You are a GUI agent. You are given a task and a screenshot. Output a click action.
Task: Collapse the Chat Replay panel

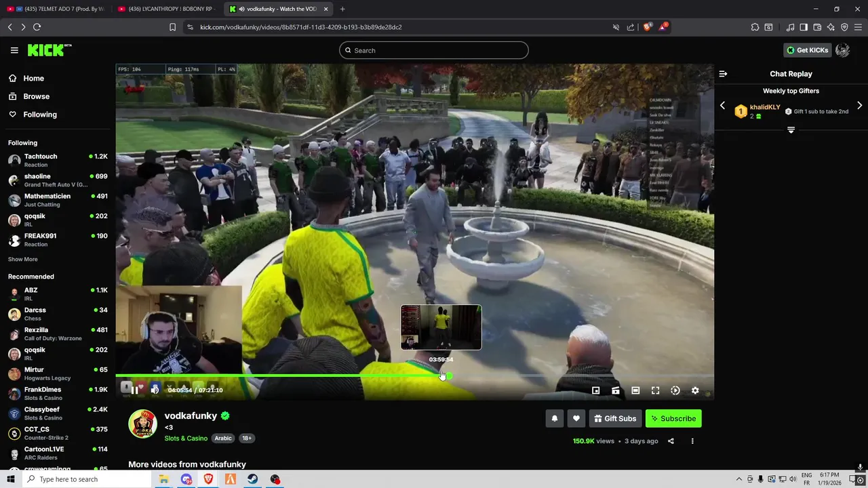click(723, 74)
